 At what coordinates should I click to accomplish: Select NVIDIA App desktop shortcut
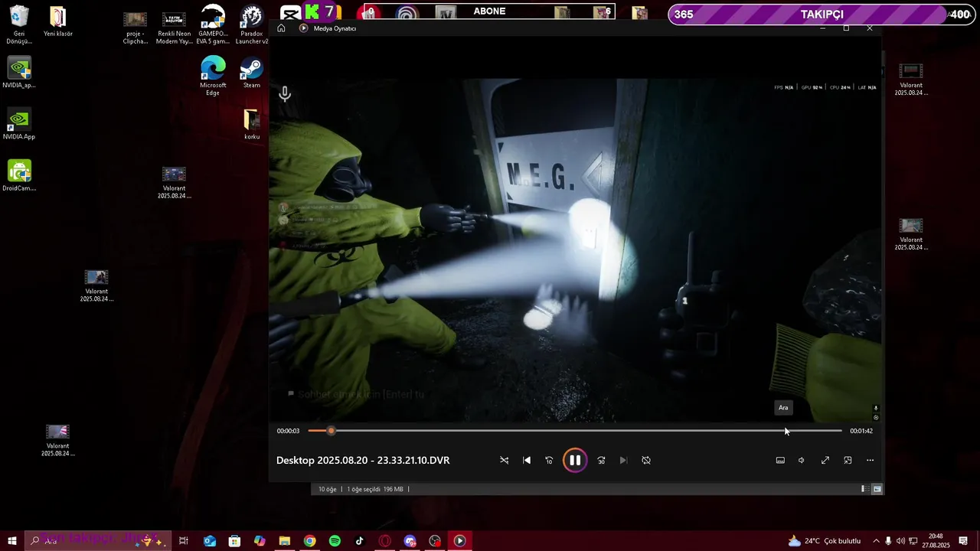(19, 124)
